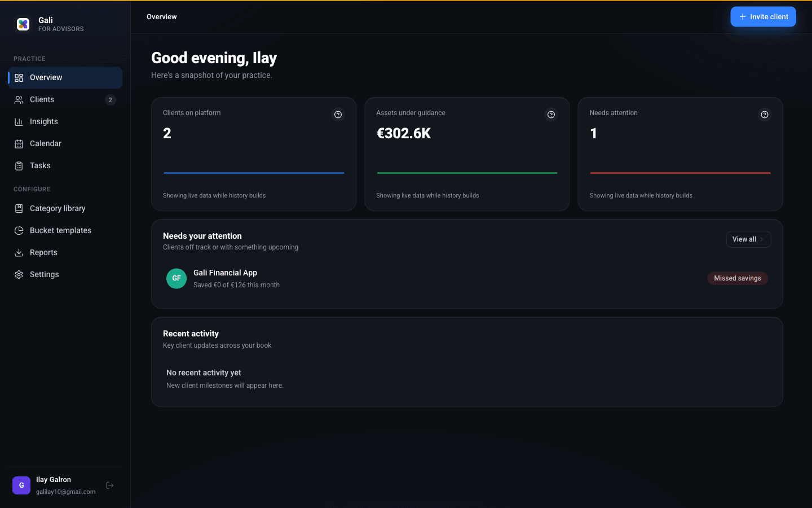812x508 pixels.
Task: Open the Overview menu item
Action: 65,78
